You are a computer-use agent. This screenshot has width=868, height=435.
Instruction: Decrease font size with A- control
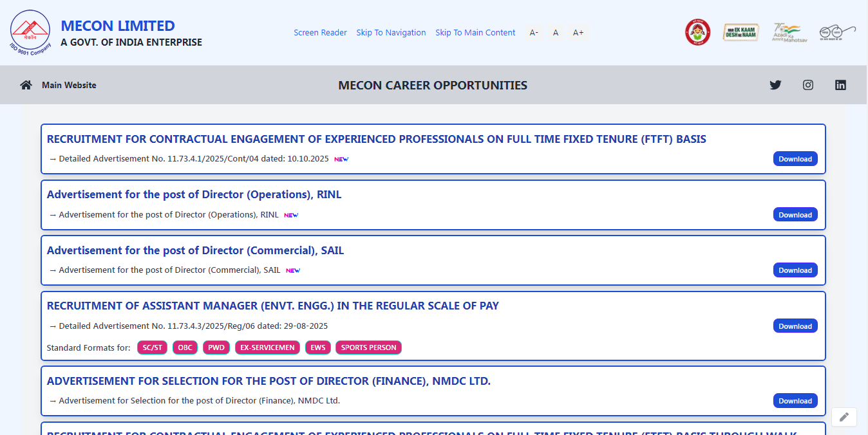(x=533, y=32)
